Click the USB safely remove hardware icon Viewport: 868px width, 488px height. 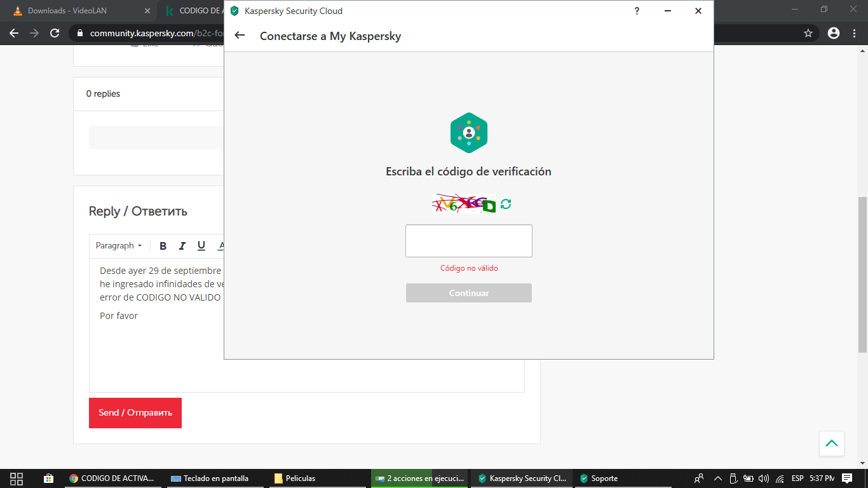733,478
